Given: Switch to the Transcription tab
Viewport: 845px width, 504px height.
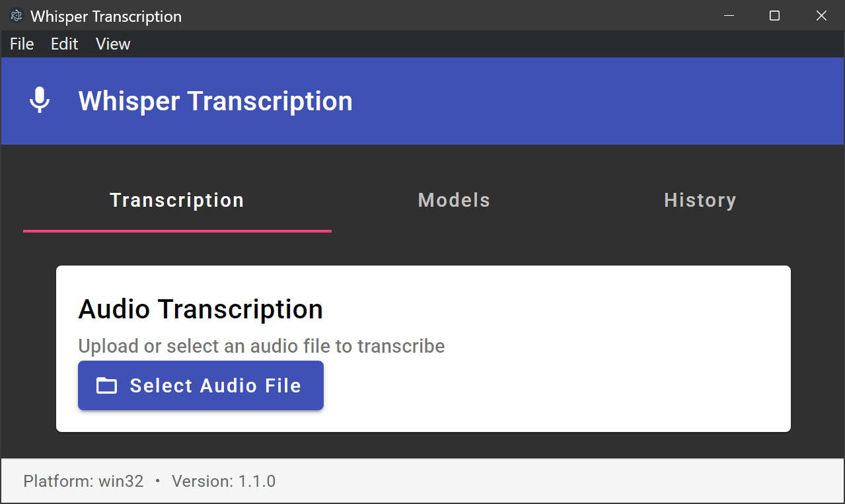Looking at the screenshot, I should pos(177,200).
